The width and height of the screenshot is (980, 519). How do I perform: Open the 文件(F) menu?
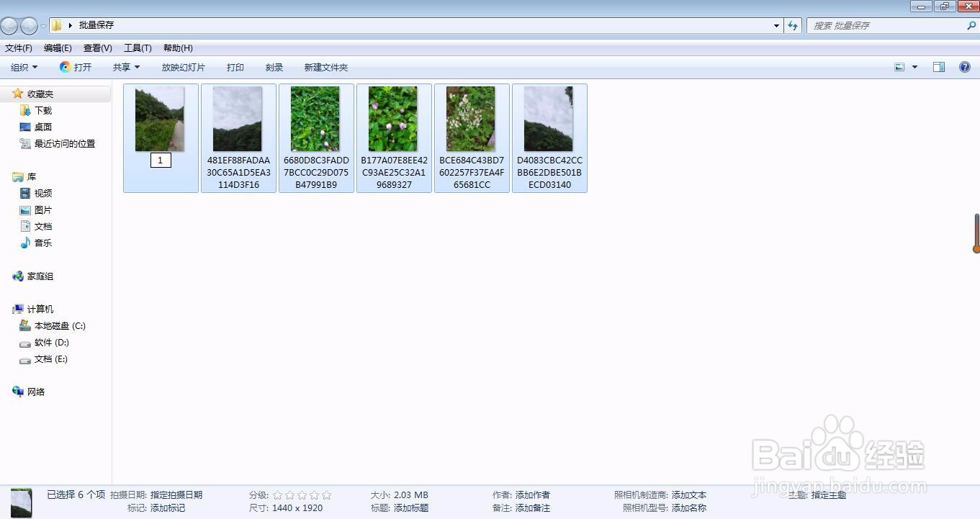[19, 48]
